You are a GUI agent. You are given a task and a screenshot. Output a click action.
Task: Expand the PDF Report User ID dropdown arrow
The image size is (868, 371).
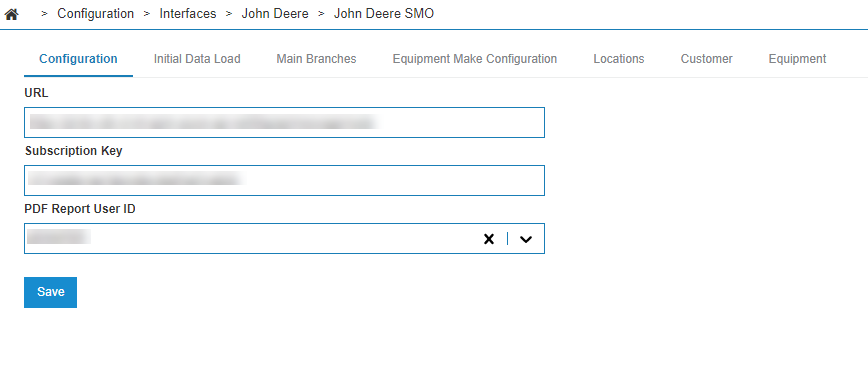[x=526, y=239]
